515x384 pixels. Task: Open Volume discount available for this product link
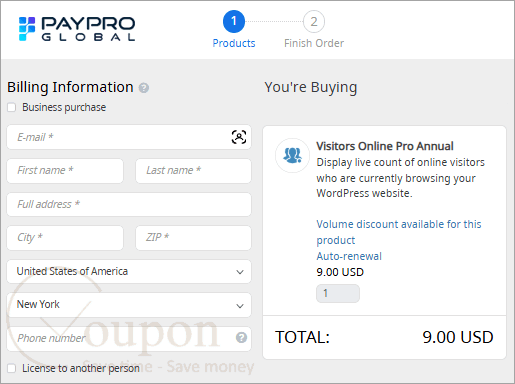point(399,232)
